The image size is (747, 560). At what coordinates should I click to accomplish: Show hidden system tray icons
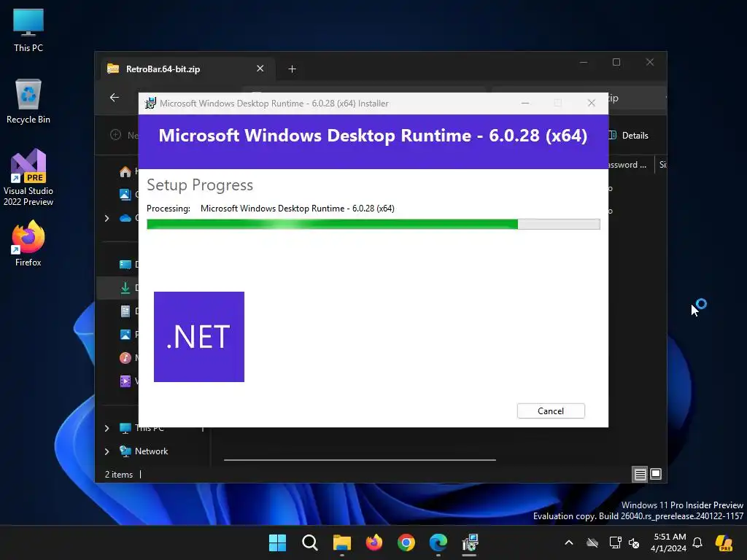568,542
